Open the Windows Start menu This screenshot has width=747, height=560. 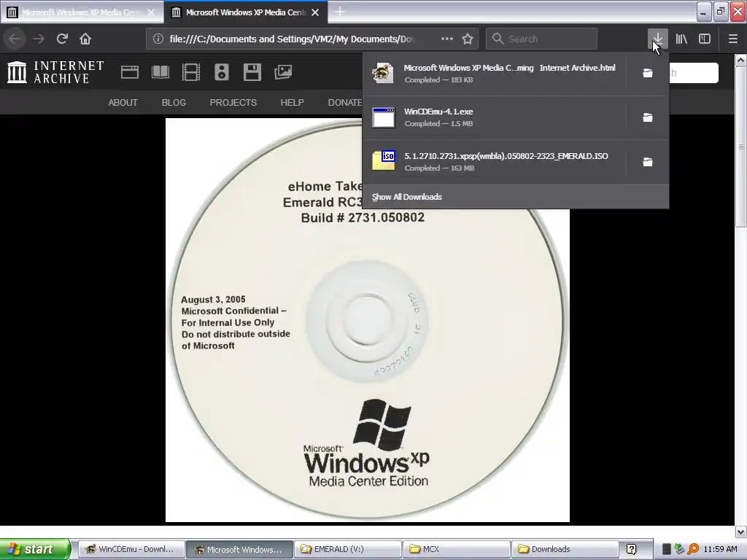[x=35, y=549]
